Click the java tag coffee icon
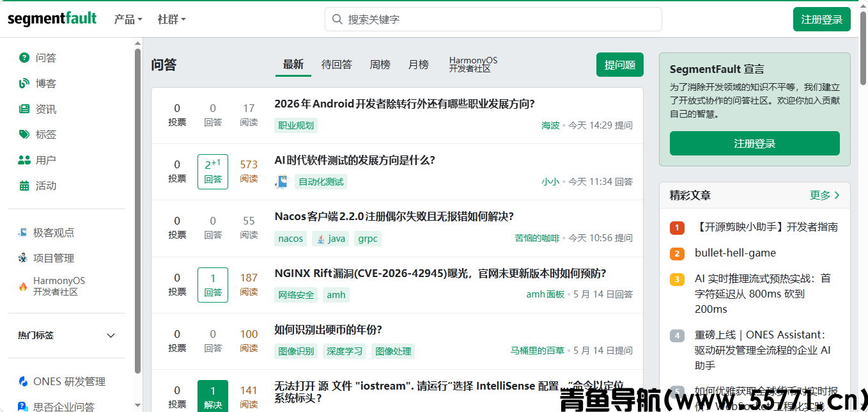Viewport: 868px width, 412px height. coord(320,239)
